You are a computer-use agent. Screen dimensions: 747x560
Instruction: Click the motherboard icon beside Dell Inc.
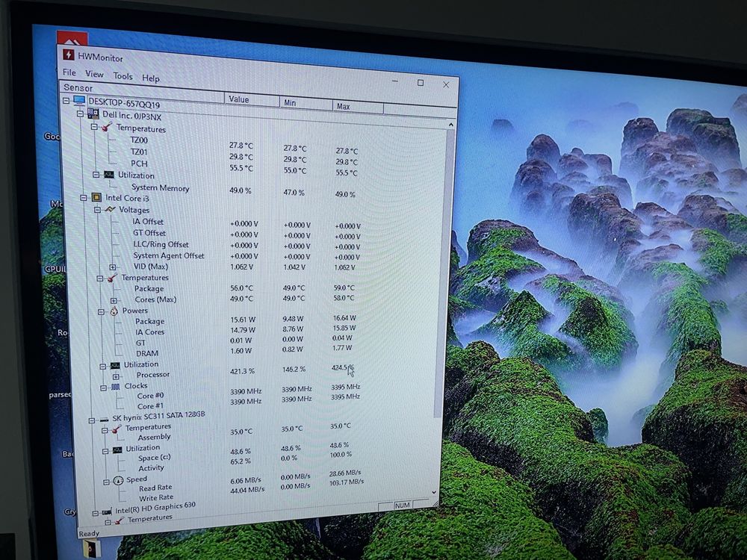coord(93,113)
